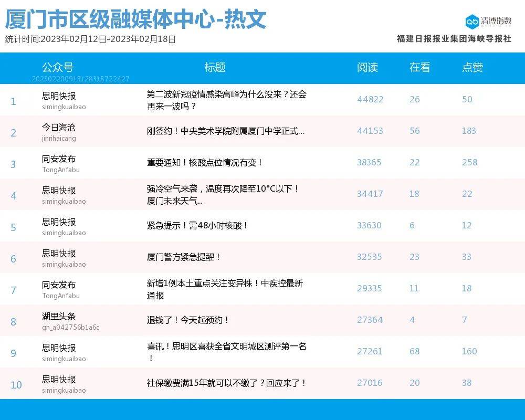Viewport: 525px width, 420px height.
Task: Select the 标题 column header
Action: (215, 67)
